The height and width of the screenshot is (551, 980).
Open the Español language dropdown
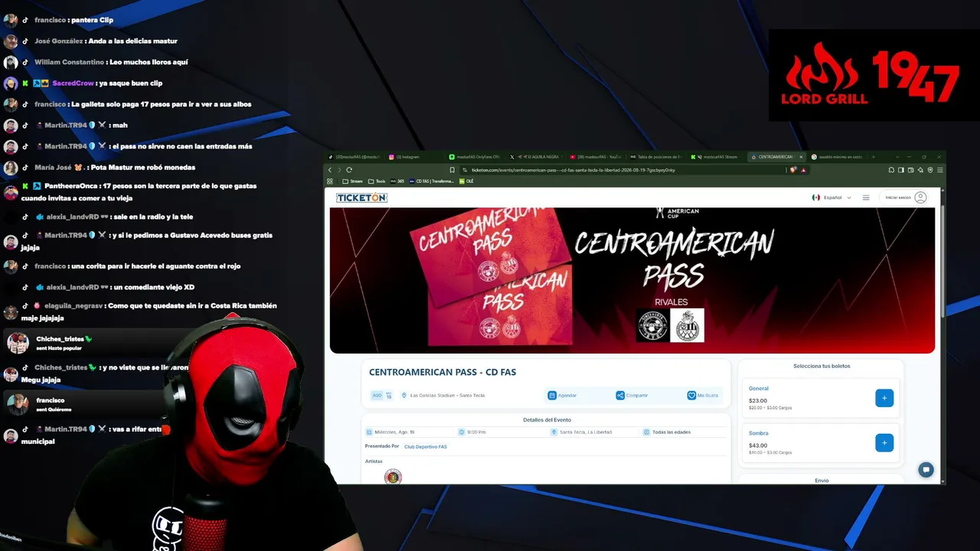(831, 197)
